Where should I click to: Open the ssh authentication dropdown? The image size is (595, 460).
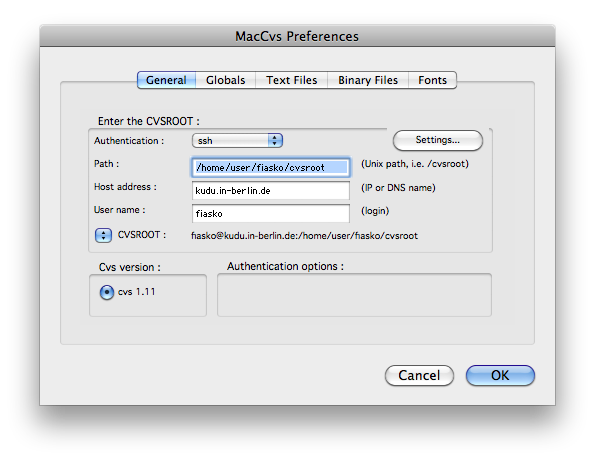[238, 140]
